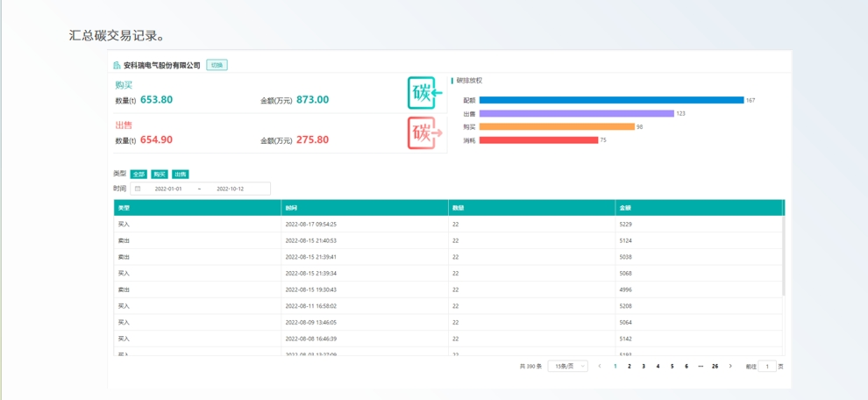This screenshot has height=400, width=868.
Task: Click the 切换 company switch button
Action: tap(217, 65)
